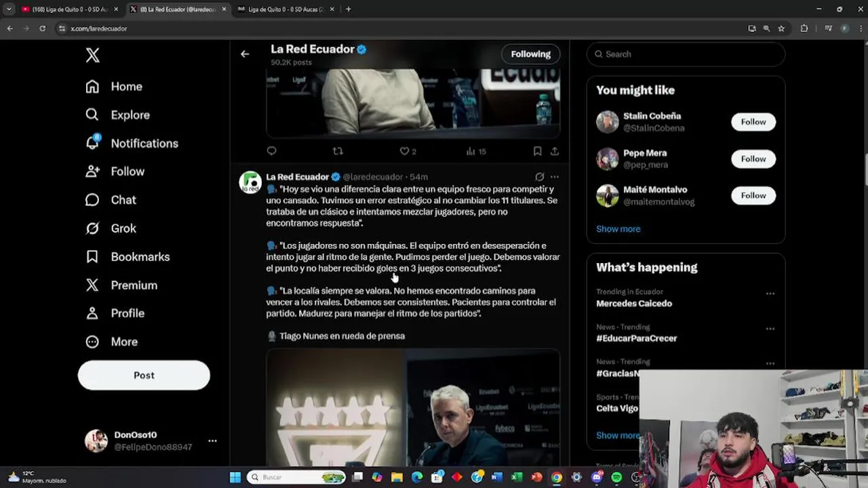Launch Word from the taskbar
The width and height of the screenshot is (868, 488).
497,477
